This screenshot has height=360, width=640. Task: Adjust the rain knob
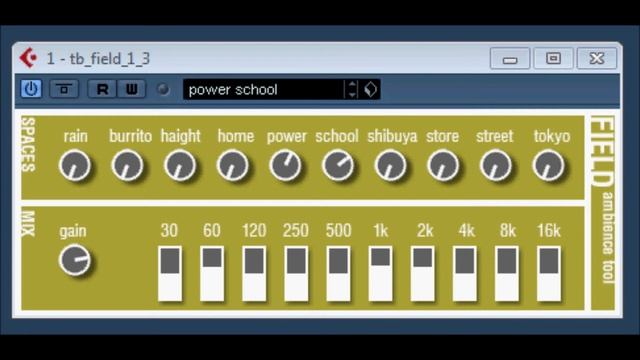75,165
